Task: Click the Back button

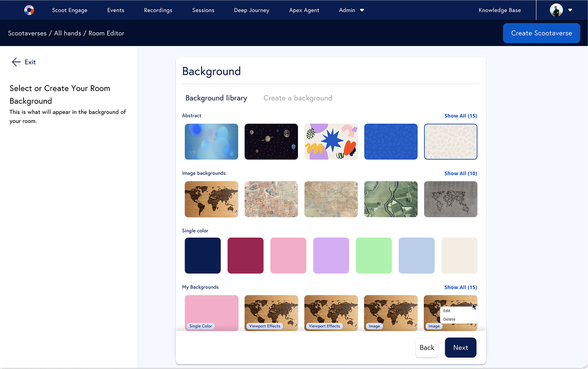Action: click(x=427, y=348)
